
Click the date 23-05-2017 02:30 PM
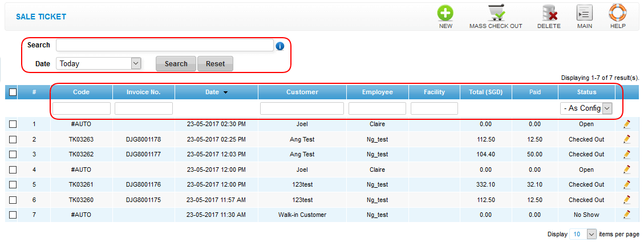(x=216, y=124)
